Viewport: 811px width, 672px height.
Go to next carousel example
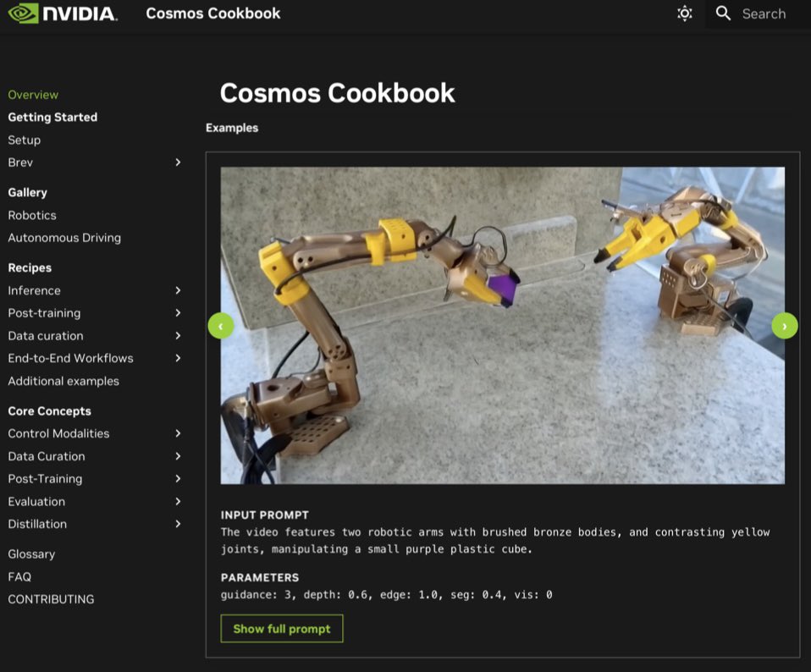785,326
